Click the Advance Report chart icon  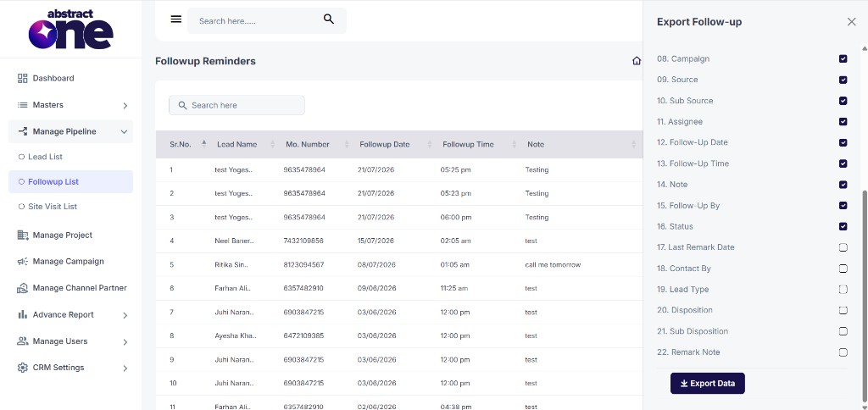pyautogui.click(x=23, y=314)
